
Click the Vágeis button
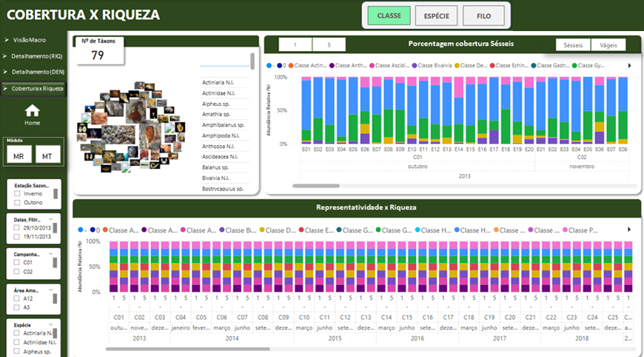point(608,45)
